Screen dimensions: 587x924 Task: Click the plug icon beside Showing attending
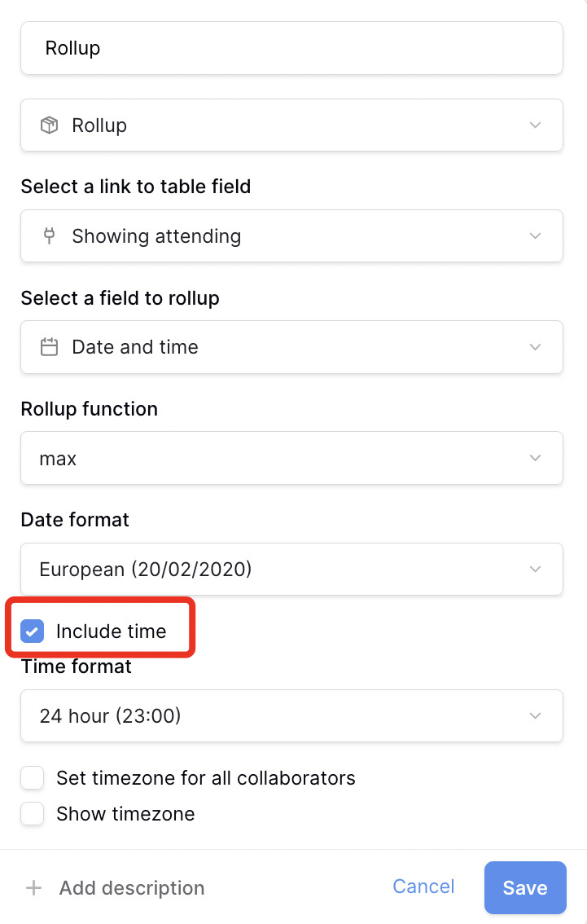coord(50,235)
